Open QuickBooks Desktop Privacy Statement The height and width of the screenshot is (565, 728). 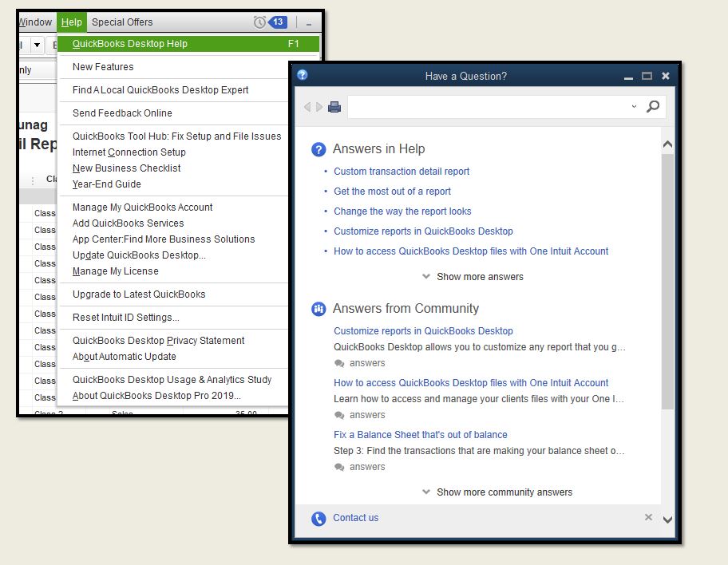pyautogui.click(x=158, y=341)
